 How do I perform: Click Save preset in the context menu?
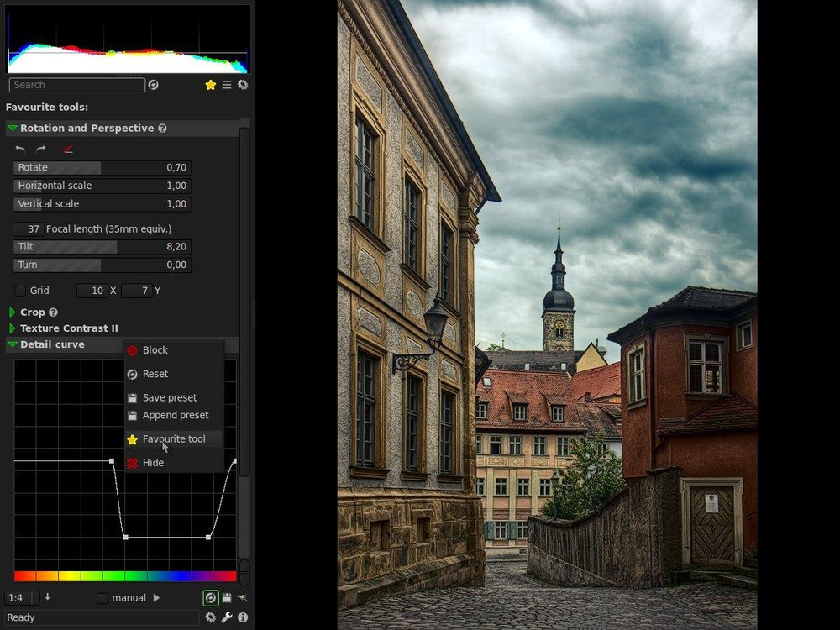[169, 396]
